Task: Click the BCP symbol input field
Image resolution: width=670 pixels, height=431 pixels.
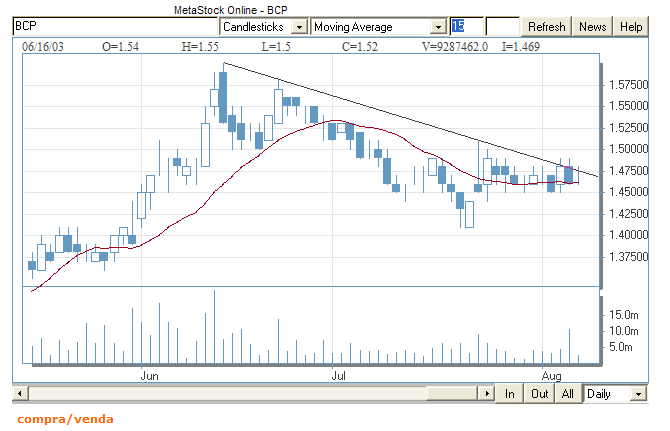Action: [x=115, y=26]
